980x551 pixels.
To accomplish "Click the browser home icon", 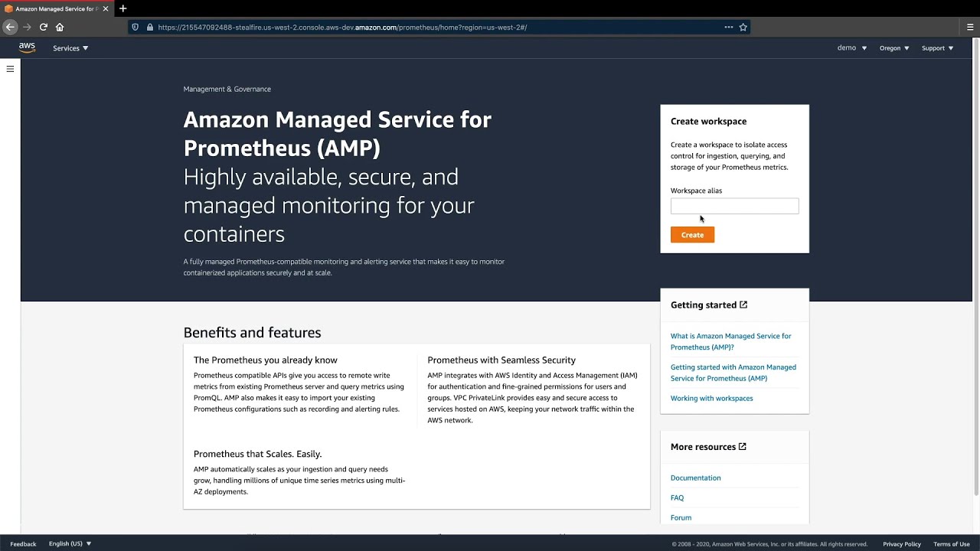I will (60, 27).
